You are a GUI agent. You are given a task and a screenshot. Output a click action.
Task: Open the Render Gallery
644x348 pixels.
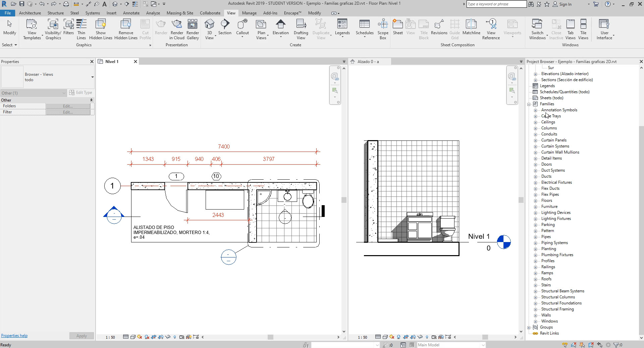pos(193,30)
